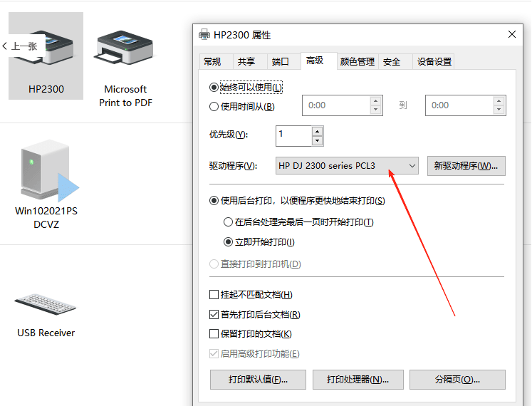The width and height of the screenshot is (532, 406).
Task: Select the HP2300 printer icon
Action: point(46,56)
